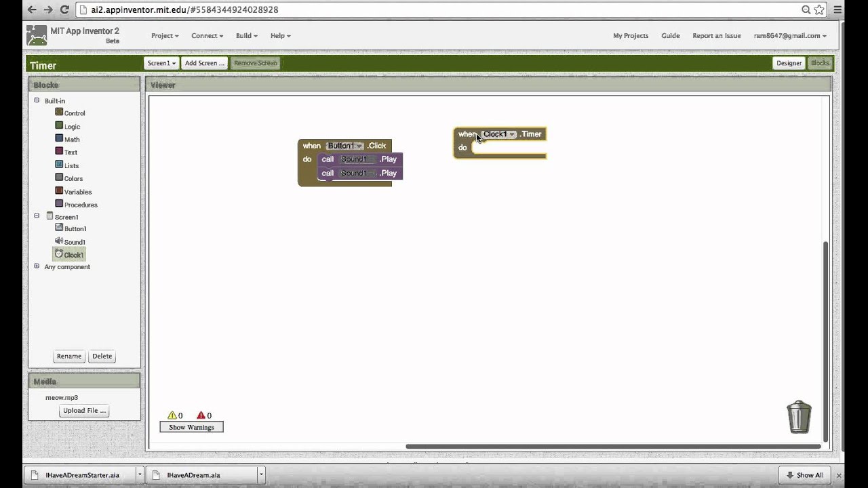Go back with browser back arrow
The height and width of the screenshot is (488, 868).
point(32,9)
